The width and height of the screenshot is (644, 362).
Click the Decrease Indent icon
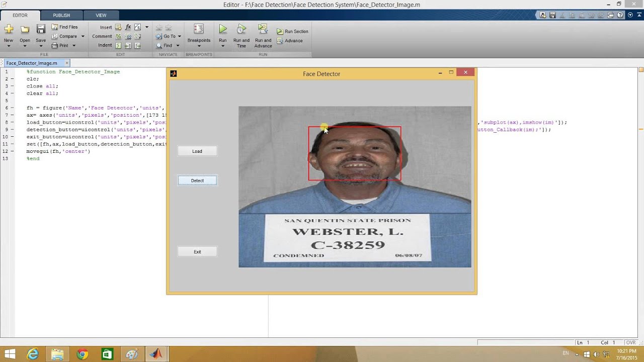coord(137,45)
